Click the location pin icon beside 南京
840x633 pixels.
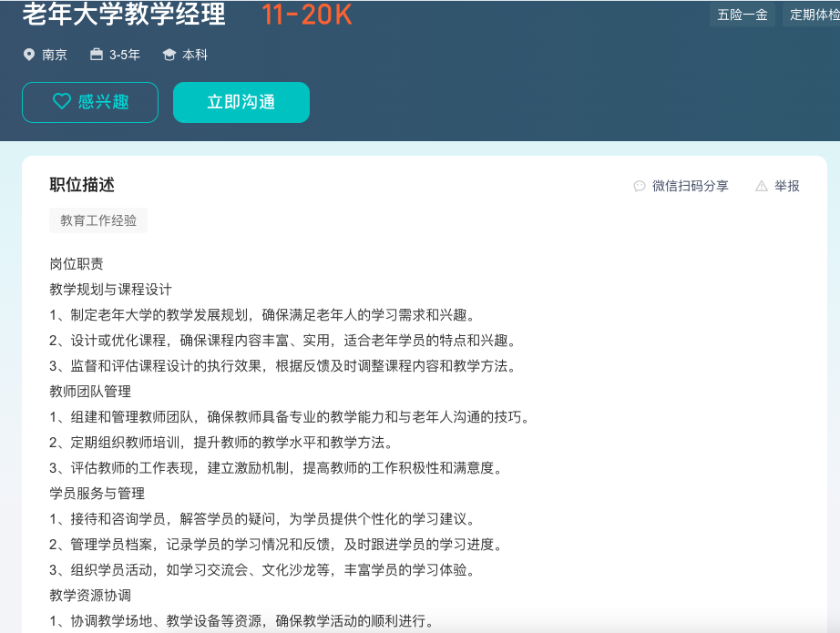pyautogui.click(x=29, y=55)
